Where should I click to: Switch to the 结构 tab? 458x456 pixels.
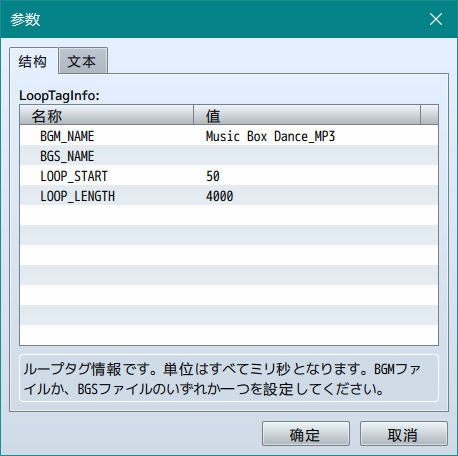tap(34, 61)
